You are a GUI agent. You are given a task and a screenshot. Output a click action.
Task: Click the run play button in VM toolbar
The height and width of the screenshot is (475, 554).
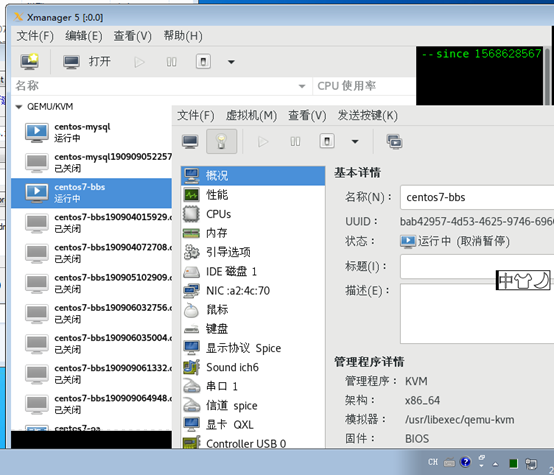[263, 142]
